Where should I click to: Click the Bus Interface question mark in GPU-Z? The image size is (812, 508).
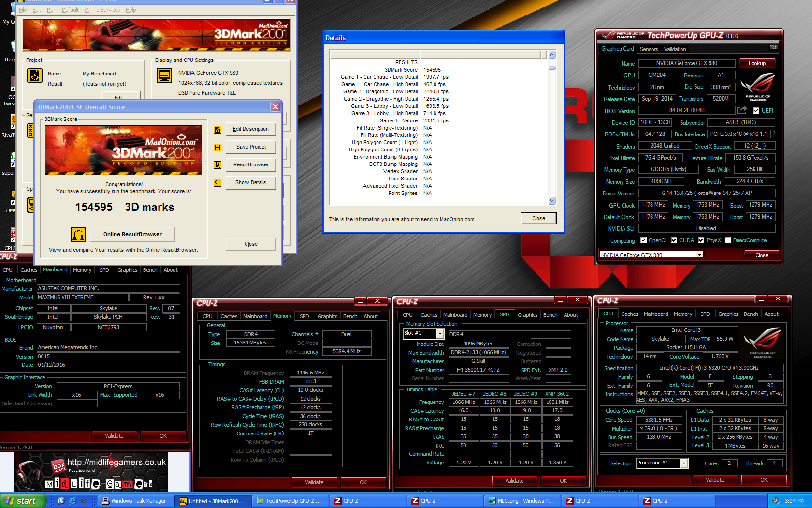pos(774,134)
